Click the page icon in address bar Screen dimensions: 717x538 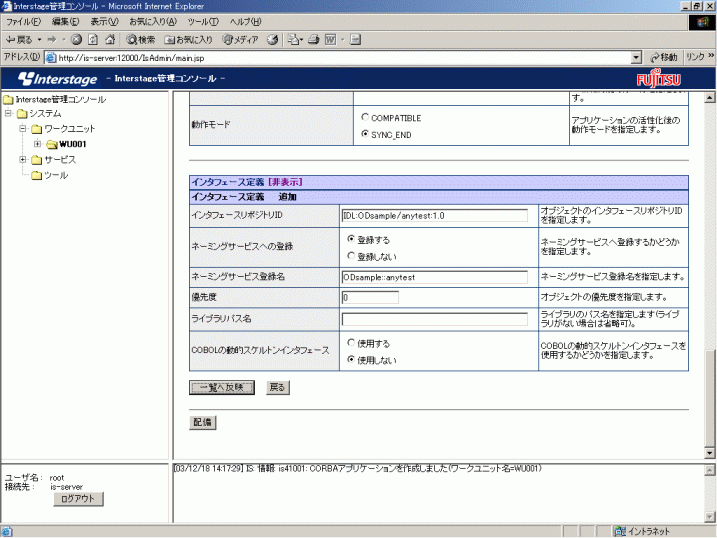[51, 58]
